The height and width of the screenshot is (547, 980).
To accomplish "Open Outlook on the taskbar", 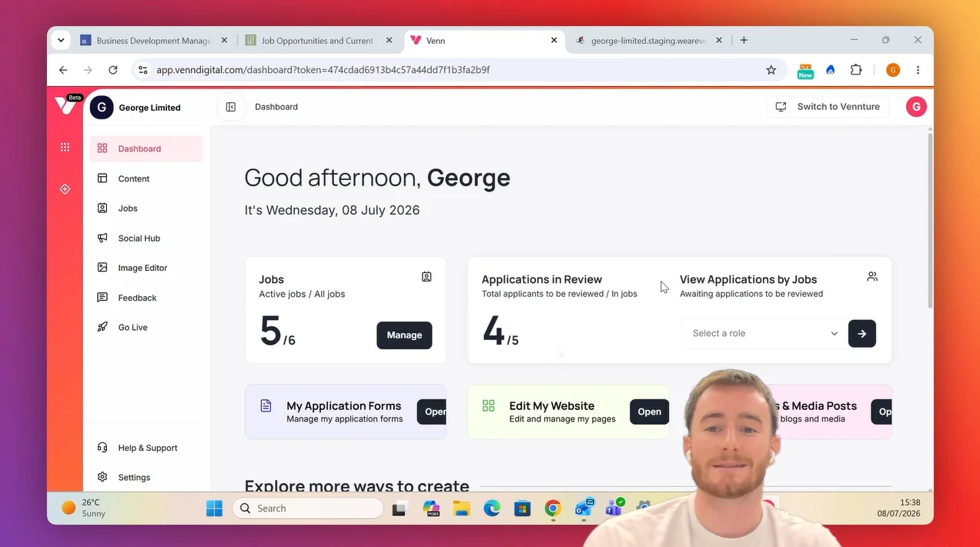I will click(584, 508).
